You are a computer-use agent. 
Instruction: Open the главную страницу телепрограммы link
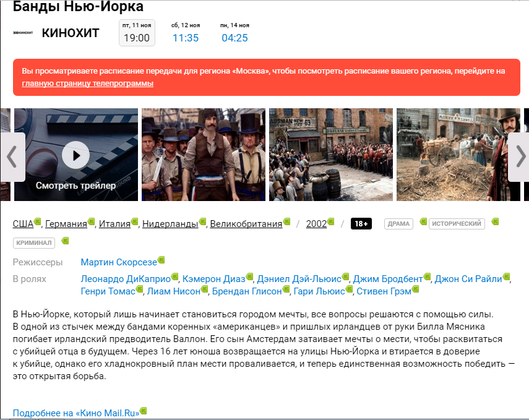tap(87, 84)
